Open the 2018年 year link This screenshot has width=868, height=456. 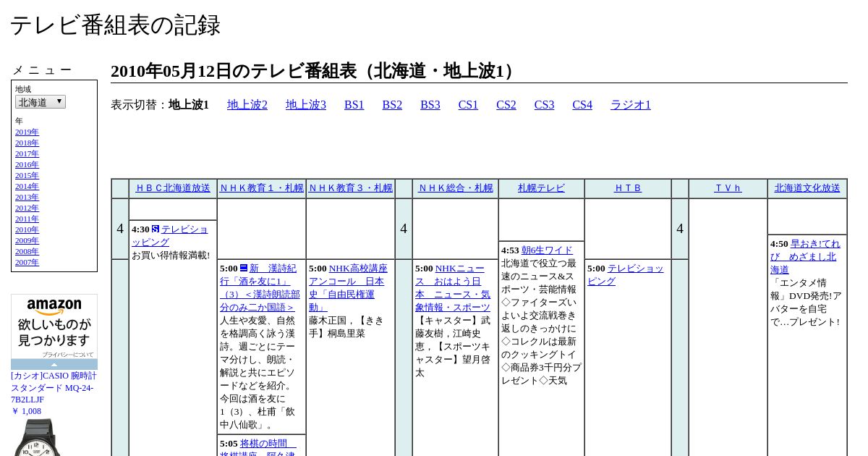click(27, 143)
